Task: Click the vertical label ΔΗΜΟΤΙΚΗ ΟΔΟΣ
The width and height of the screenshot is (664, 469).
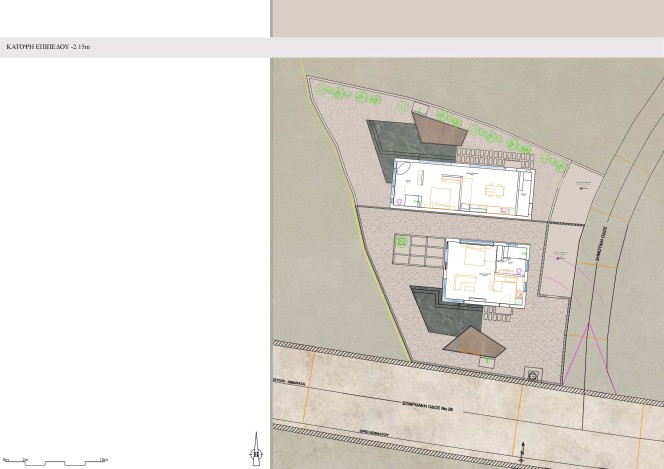Action: tap(601, 242)
